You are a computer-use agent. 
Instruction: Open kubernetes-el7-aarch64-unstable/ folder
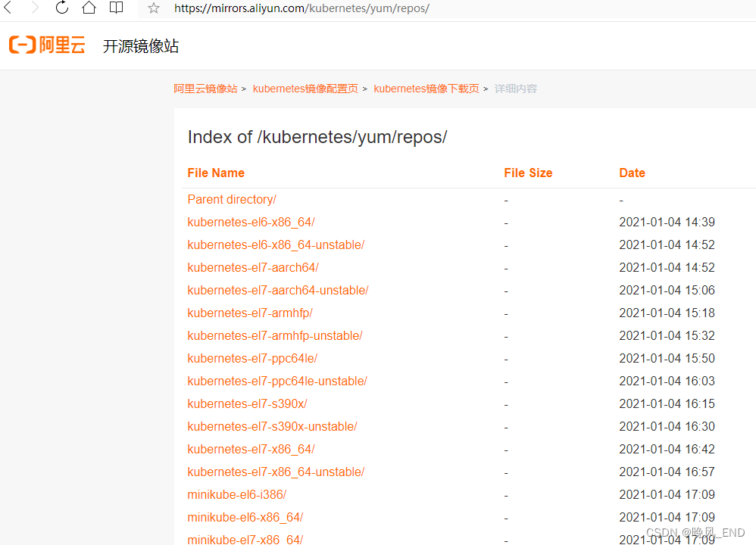tap(278, 290)
